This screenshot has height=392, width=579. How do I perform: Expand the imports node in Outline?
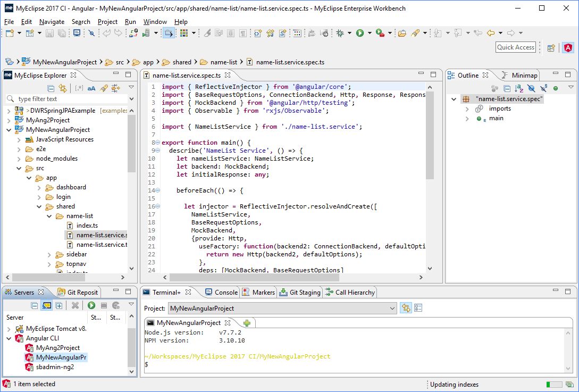[x=467, y=109]
